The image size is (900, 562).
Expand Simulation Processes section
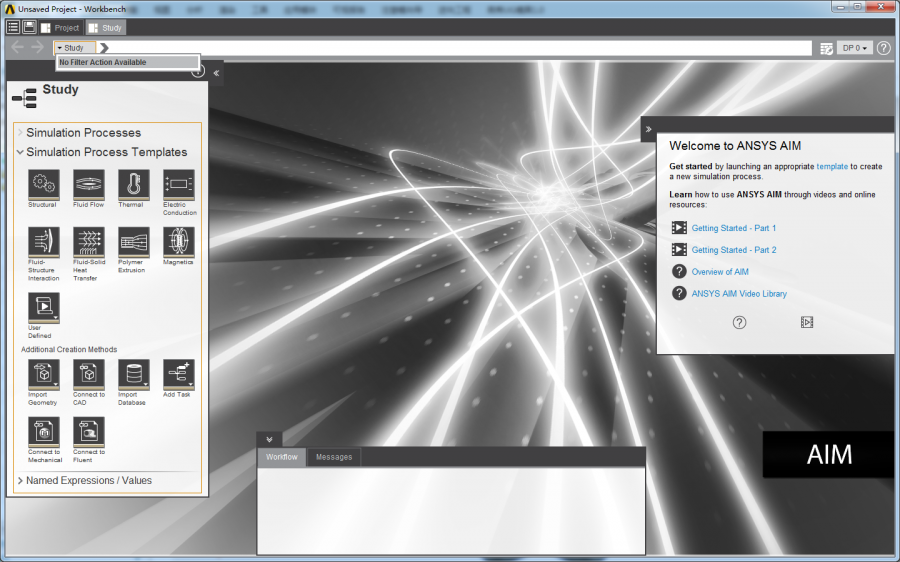pos(20,133)
